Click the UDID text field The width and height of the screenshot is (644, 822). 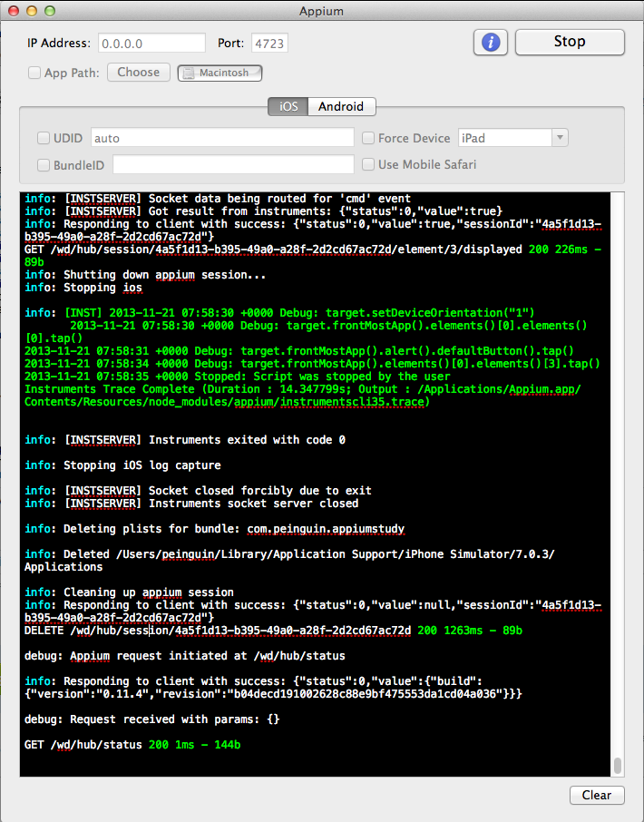tap(222, 138)
